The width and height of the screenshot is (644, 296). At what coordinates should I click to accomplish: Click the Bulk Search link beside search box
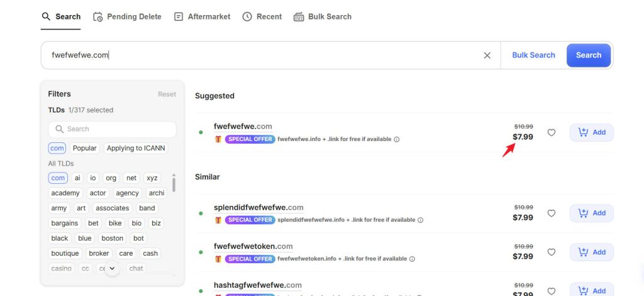coord(533,55)
